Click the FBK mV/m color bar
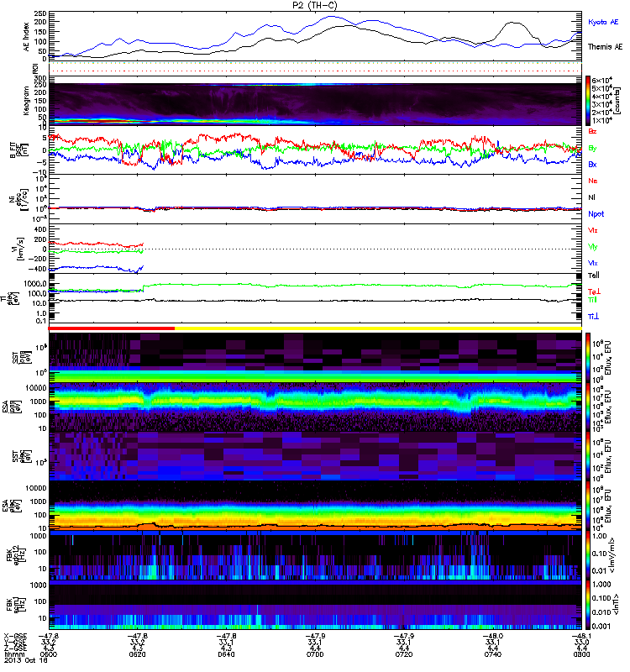The image size is (630, 672). coord(588,555)
